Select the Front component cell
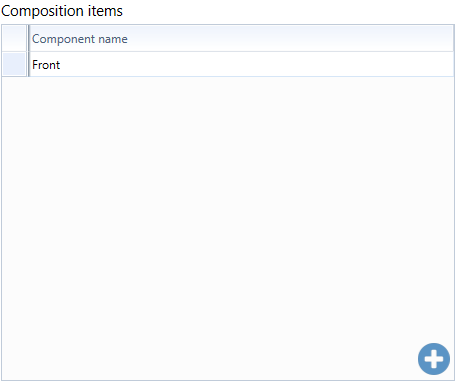The height and width of the screenshot is (387, 463). [241, 64]
